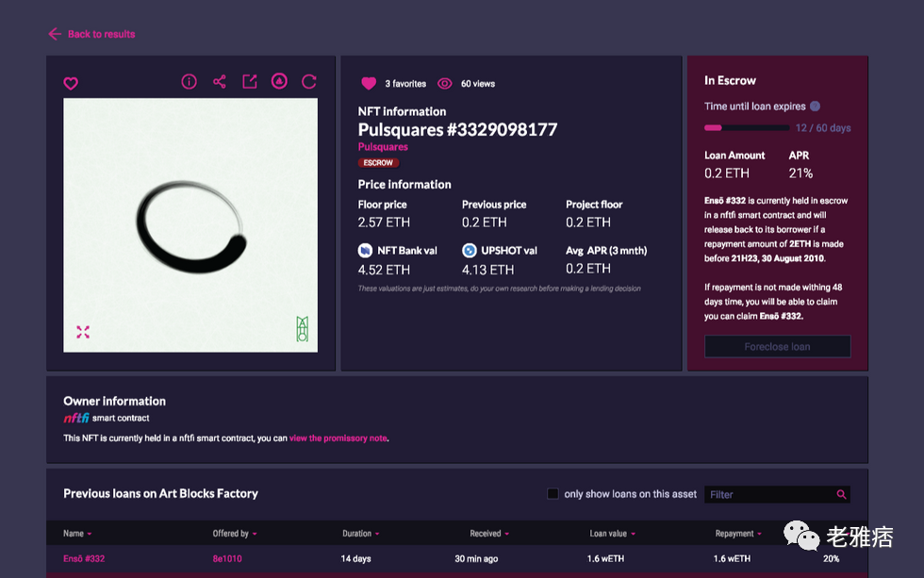
Task: Sort loans table by Loan value column
Action: 612,534
